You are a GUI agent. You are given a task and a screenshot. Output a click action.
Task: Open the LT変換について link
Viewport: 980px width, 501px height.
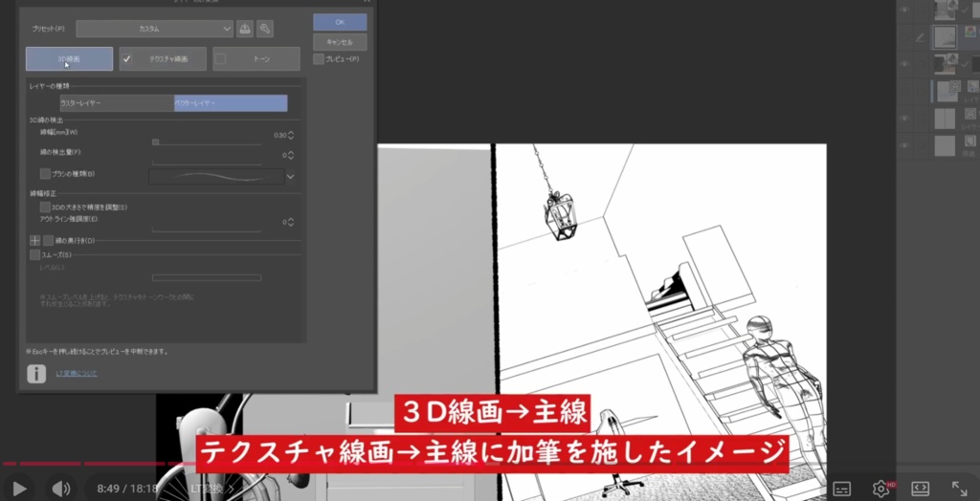pyautogui.click(x=77, y=374)
